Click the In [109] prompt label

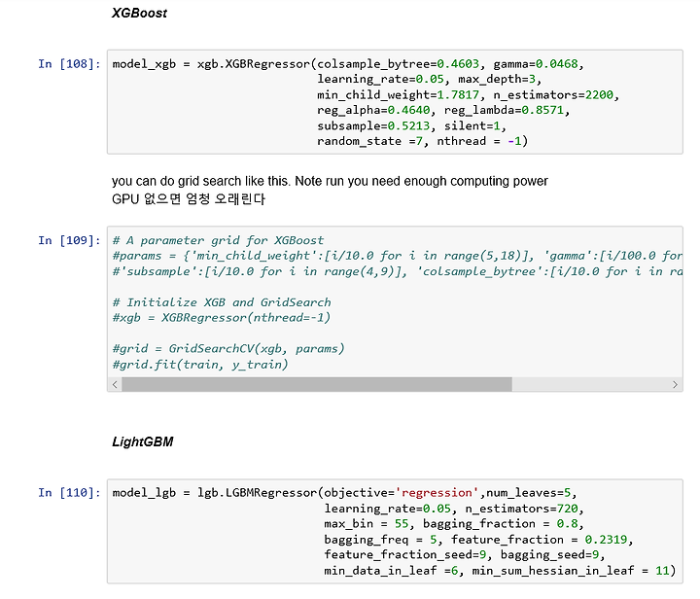click(x=69, y=240)
